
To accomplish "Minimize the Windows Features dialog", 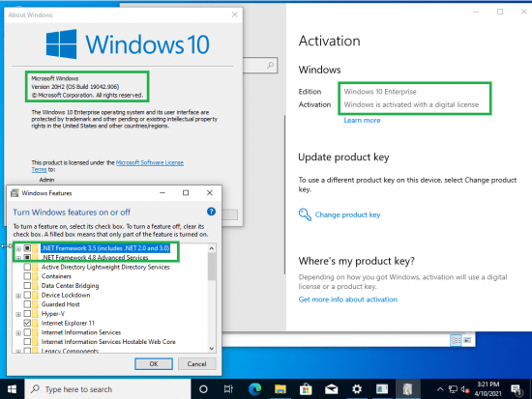I will coord(163,193).
